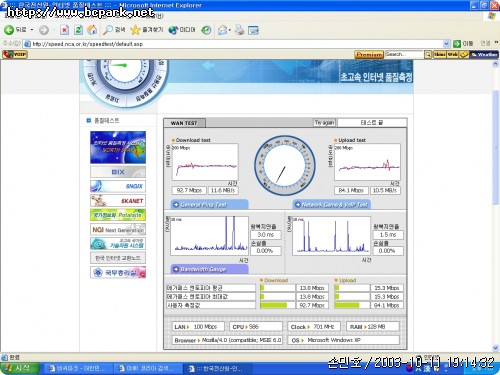Viewport: 500px width, 375px height.
Task: Click the RAM 128 MB info field
Action: click(x=373, y=327)
